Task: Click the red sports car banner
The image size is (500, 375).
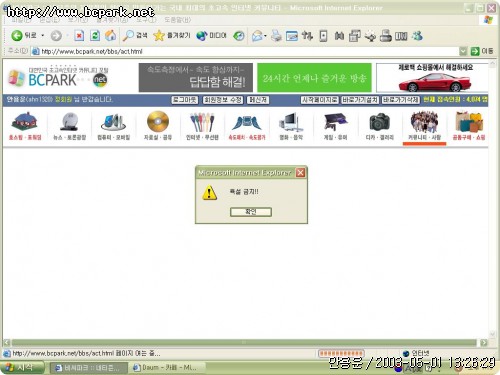Action: coord(432,77)
